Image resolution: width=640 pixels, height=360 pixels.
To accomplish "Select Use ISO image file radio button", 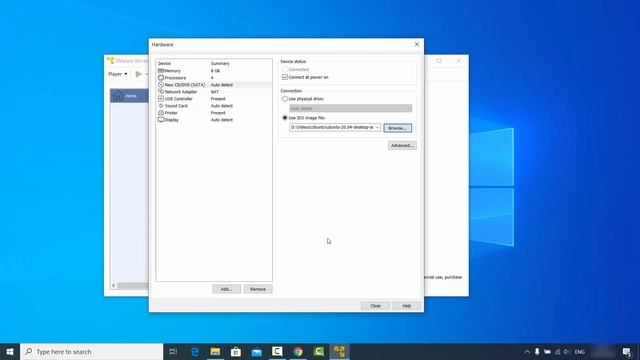I will click(285, 118).
